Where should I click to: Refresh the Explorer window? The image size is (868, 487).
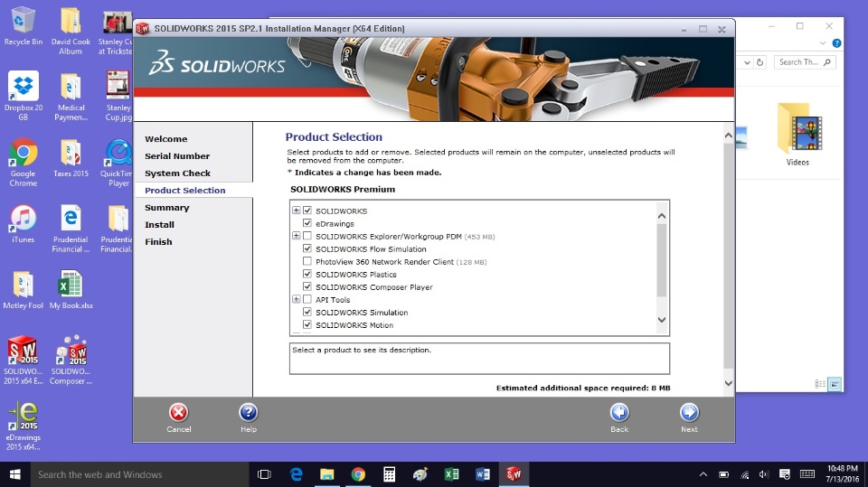tap(760, 62)
